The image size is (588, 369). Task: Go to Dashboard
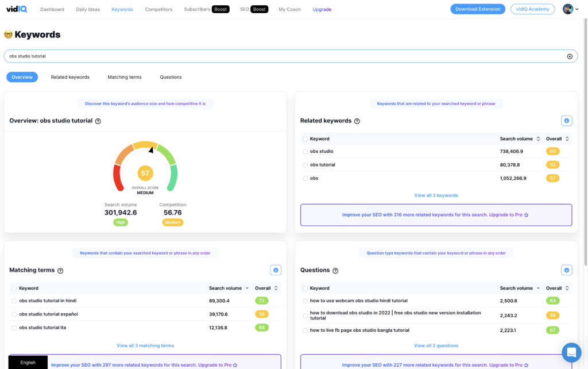(52, 9)
